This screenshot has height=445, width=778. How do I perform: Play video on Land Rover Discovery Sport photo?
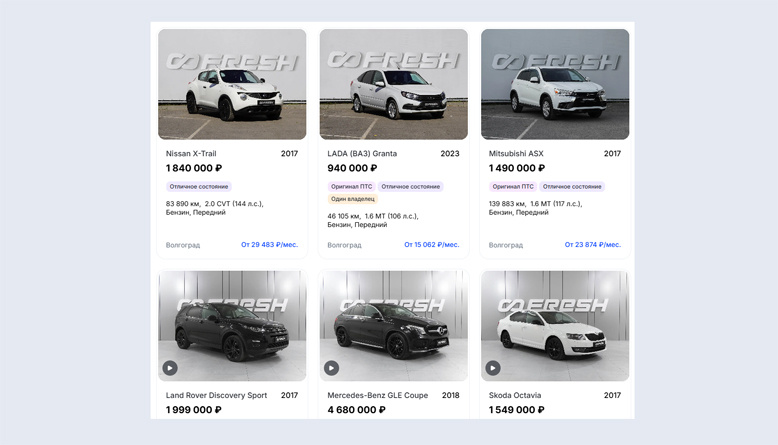(170, 368)
